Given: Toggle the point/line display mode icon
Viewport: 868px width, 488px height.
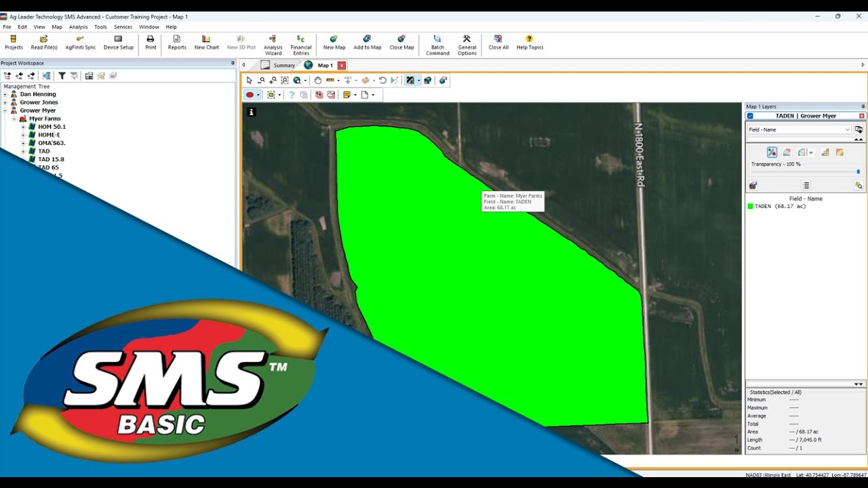Looking at the screenshot, I should [x=772, y=152].
